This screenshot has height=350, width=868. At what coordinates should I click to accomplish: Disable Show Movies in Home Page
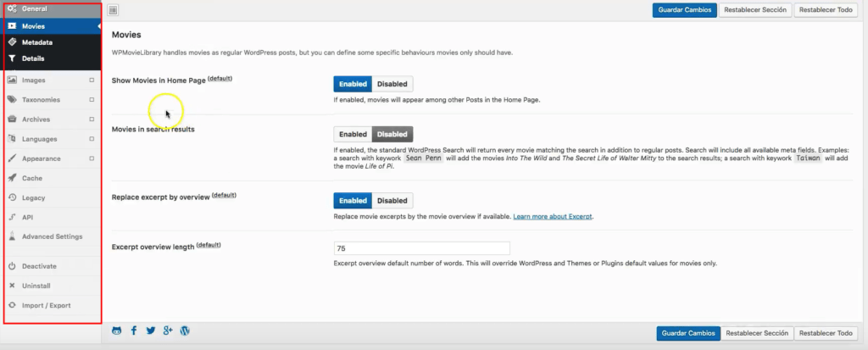[x=392, y=84]
